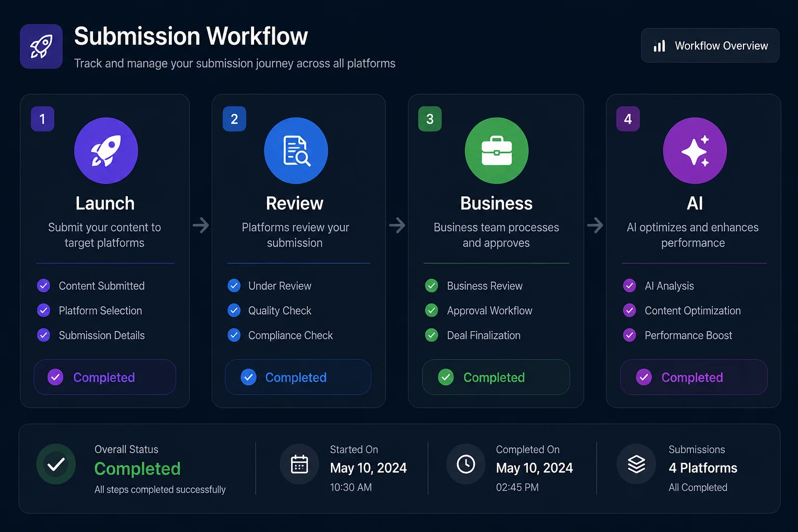Select the Launch step heading

coord(105,203)
